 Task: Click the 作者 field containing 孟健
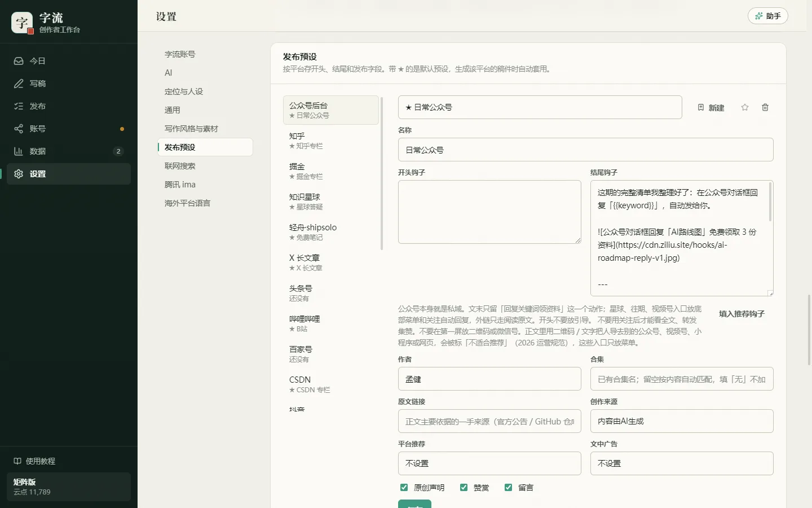489,379
